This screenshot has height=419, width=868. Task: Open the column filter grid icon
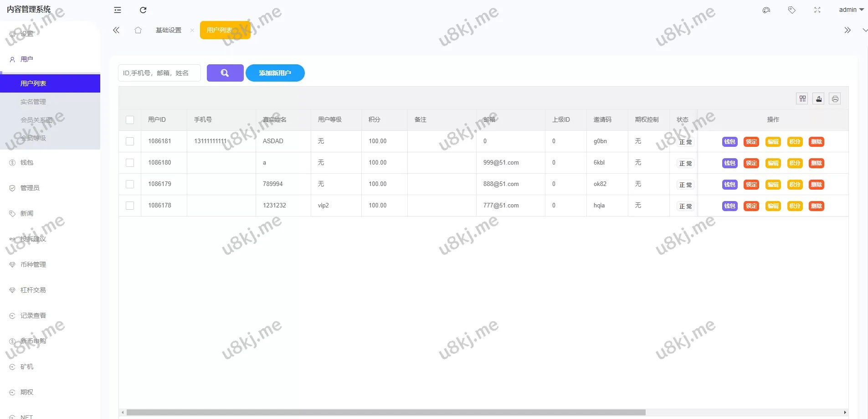(802, 99)
